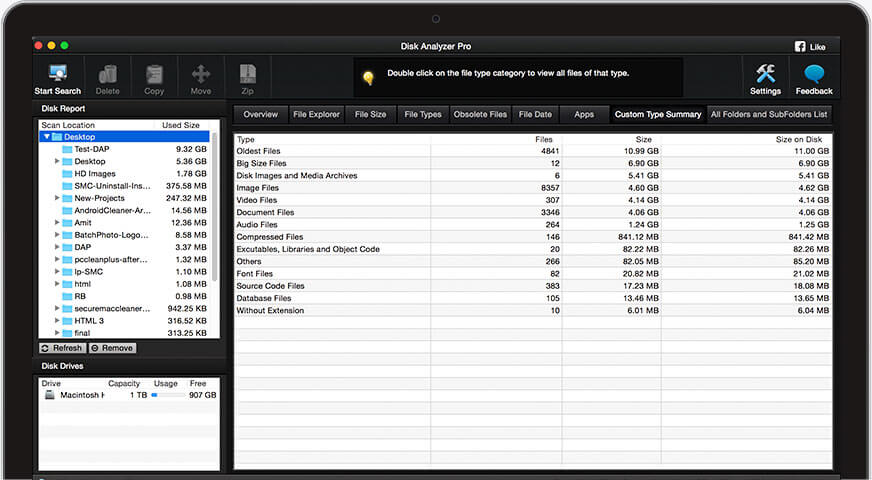Click the Test-DAP folder icon
This screenshot has width=872, height=480.
pyautogui.click(x=67, y=149)
